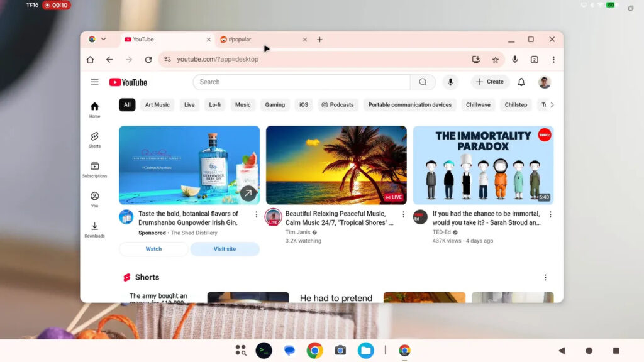Click the Chrome three-dot menu icon

coord(553,59)
